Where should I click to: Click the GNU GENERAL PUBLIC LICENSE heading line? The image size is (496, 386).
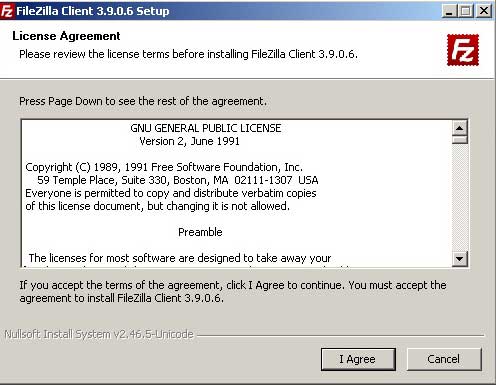[206, 128]
